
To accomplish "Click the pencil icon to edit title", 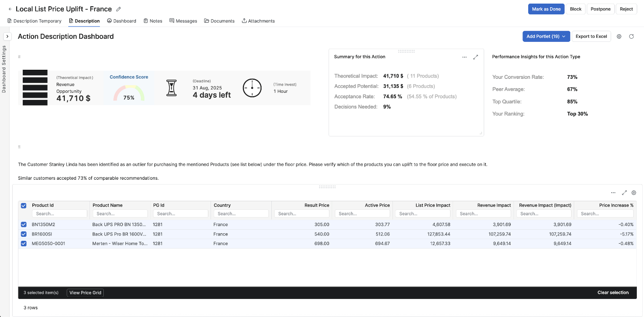I will tap(118, 9).
